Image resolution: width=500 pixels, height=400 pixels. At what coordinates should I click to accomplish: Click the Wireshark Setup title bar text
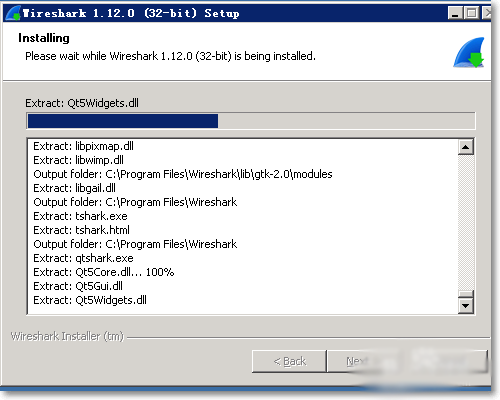coord(131,13)
